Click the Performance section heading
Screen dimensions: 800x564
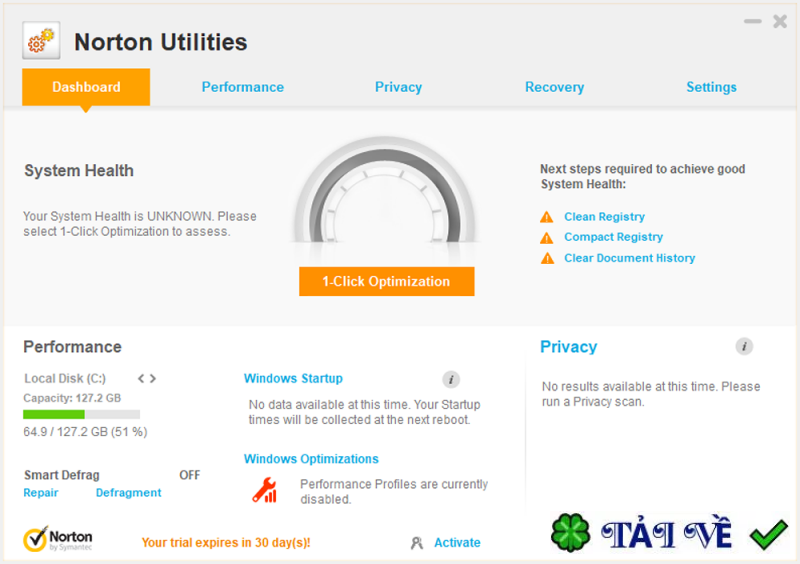point(72,347)
